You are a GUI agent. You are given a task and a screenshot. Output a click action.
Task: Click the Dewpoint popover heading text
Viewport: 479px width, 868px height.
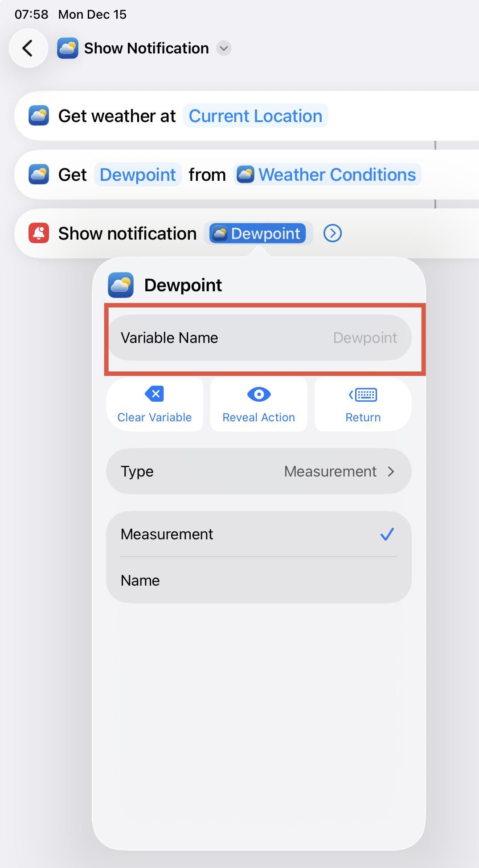click(x=183, y=285)
